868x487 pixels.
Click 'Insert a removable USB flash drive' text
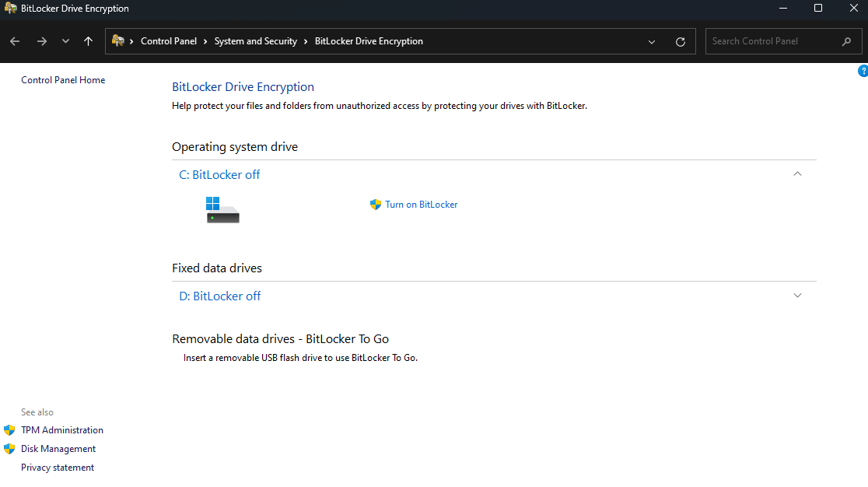tap(300, 358)
